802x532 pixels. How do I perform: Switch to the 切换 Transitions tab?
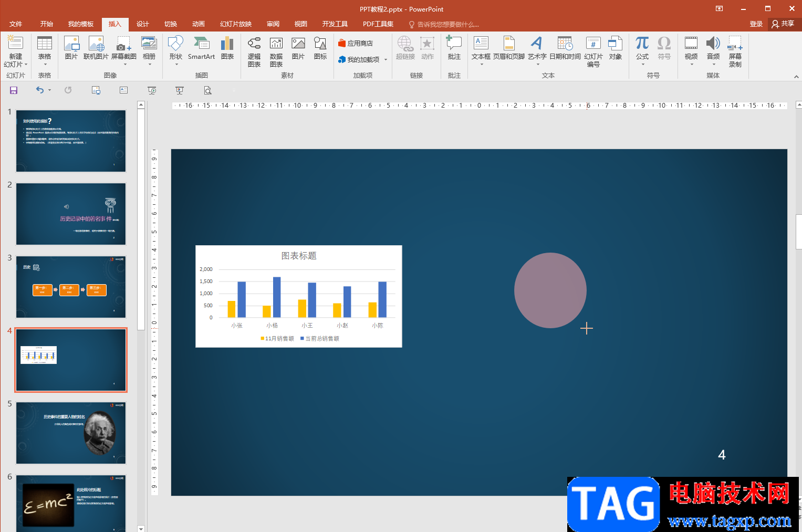click(x=171, y=24)
